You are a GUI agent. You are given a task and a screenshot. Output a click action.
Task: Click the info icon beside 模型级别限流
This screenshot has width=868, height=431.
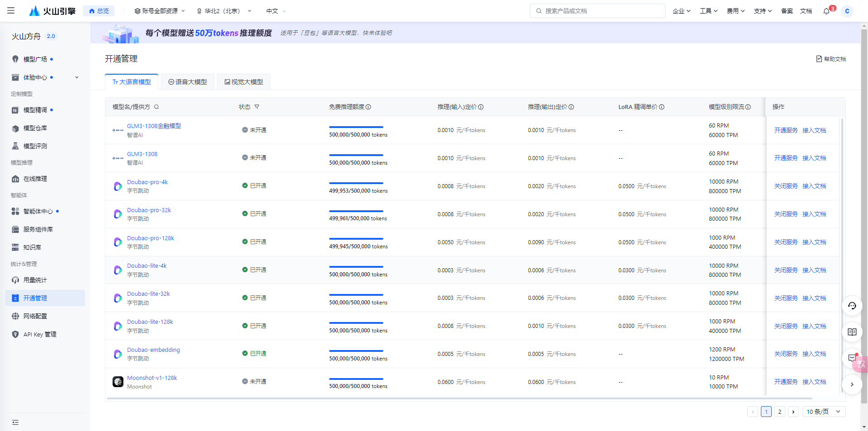(x=748, y=107)
